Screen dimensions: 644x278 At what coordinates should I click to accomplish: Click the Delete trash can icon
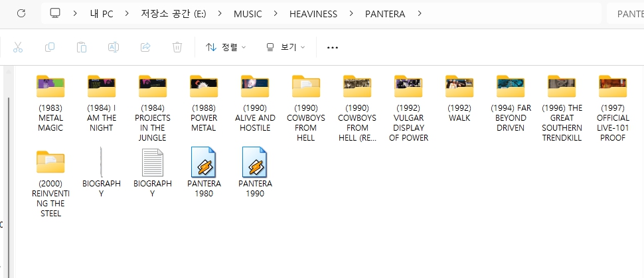177,47
